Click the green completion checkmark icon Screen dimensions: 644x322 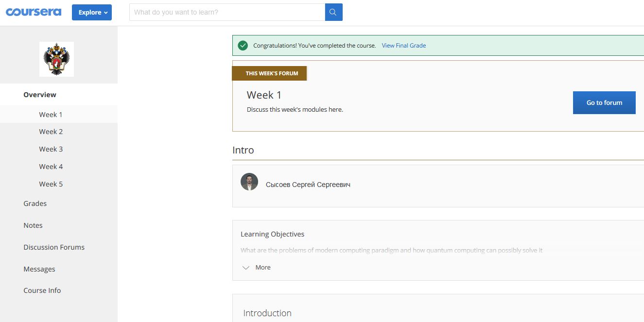click(x=243, y=46)
